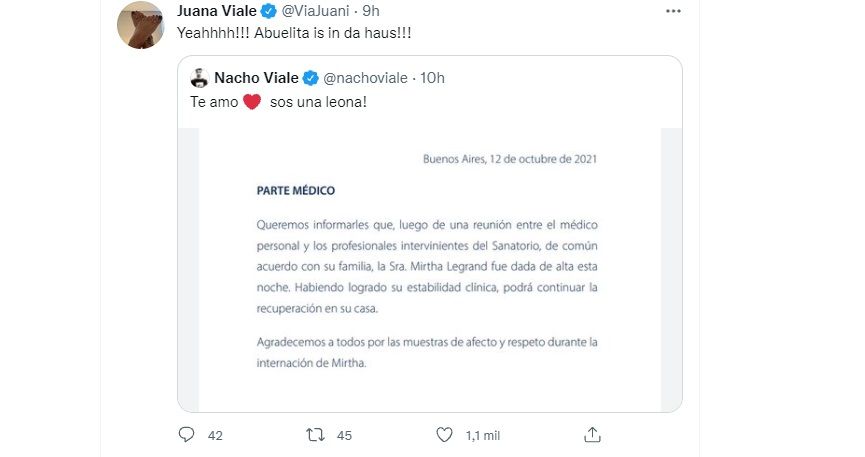Viewport: 865px width, 457px height.
Task: Open the Parte Médico document image
Action: click(x=430, y=268)
